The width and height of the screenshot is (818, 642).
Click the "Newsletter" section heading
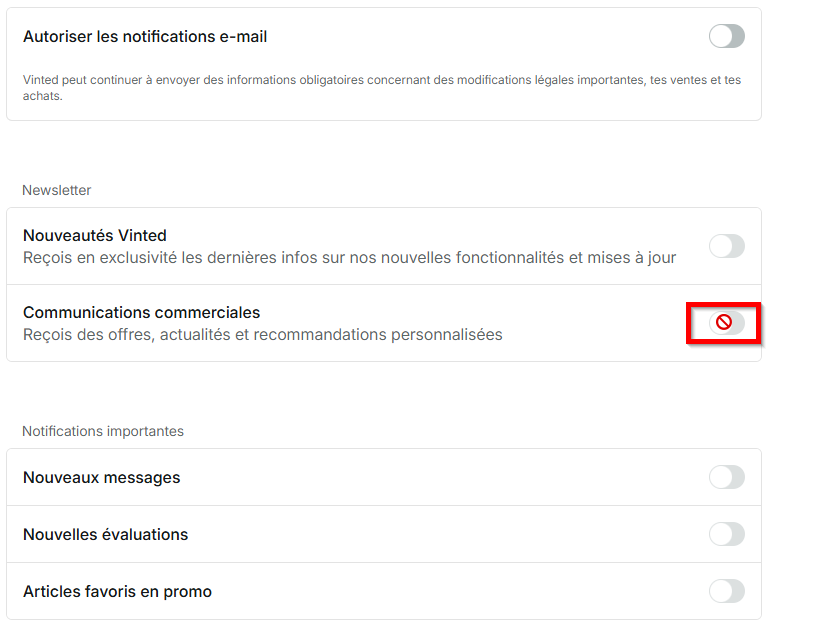[x=57, y=190]
